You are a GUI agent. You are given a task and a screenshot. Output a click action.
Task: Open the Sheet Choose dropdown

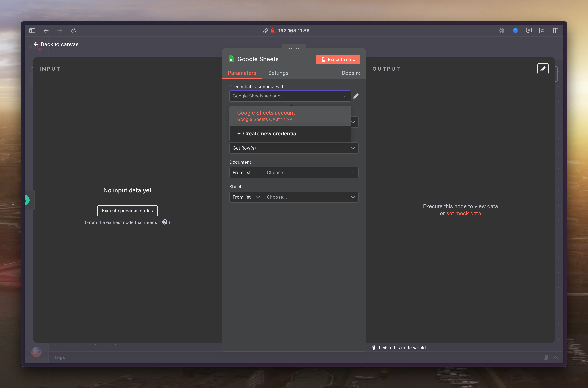[x=311, y=197]
